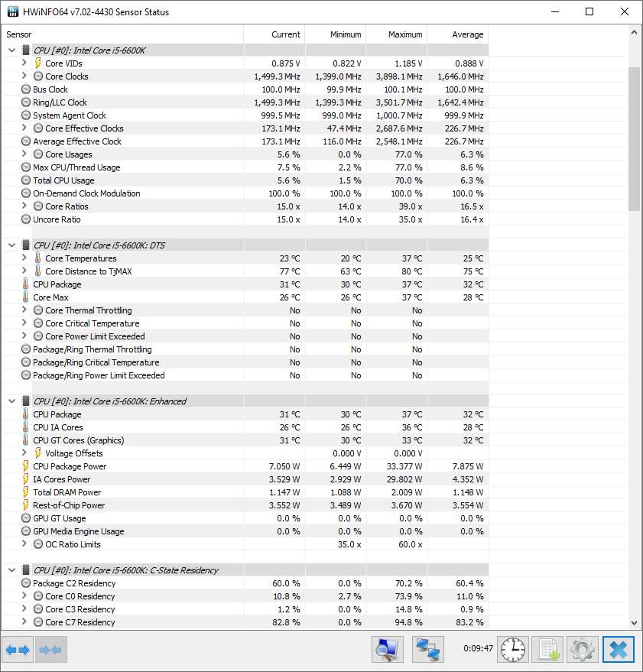
Task: Expand the Core VIDs row
Action: [x=24, y=63]
